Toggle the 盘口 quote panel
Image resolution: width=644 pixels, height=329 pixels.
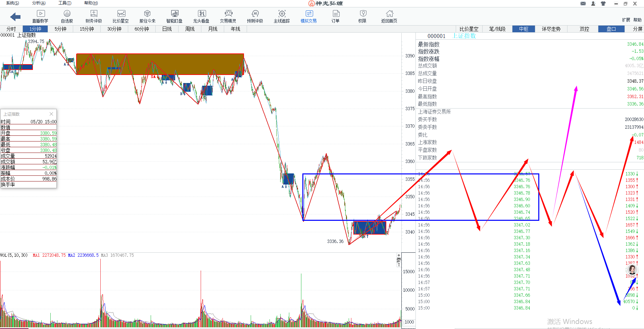[611, 29]
